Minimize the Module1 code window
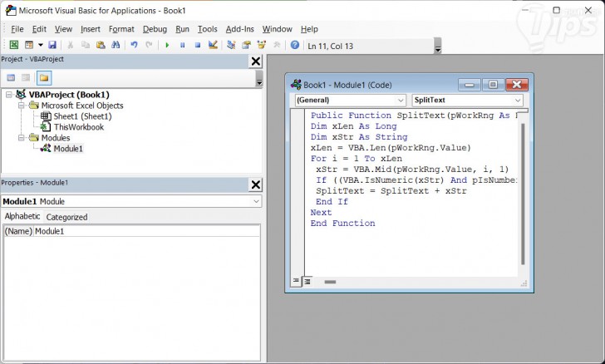The height and width of the screenshot is (364, 605). coord(470,85)
